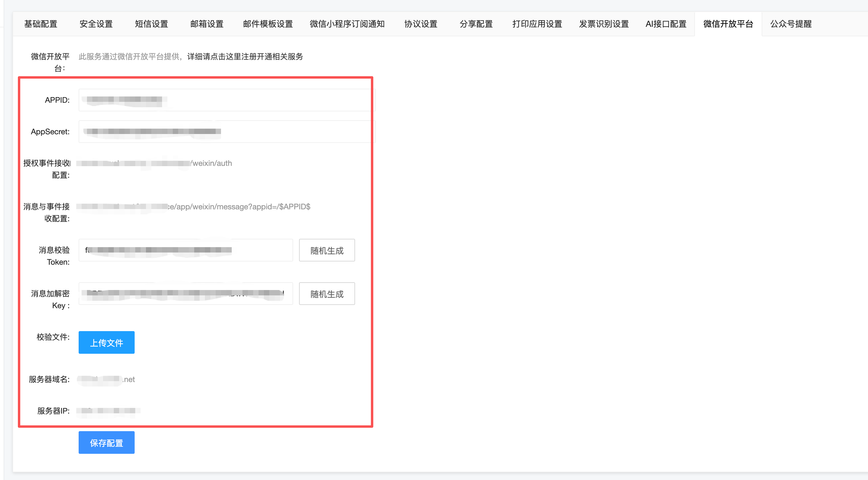Image resolution: width=868 pixels, height=480 pixels.
Task: Switch to the 安全设置 tab
Action: click(x=96, y=24)
